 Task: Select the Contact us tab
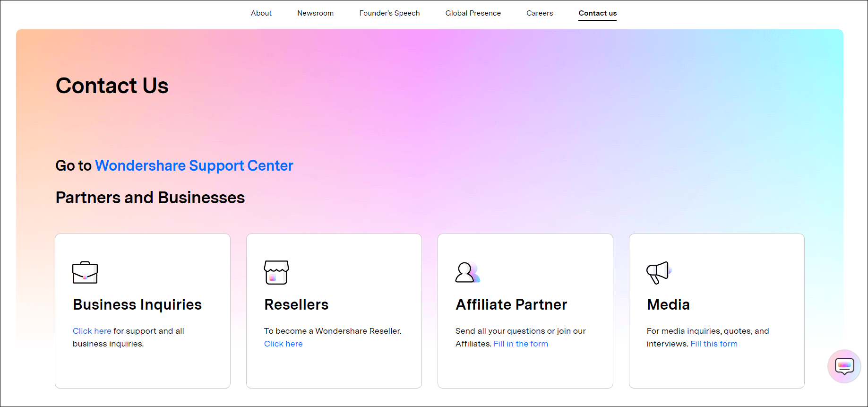pos(598,13)
